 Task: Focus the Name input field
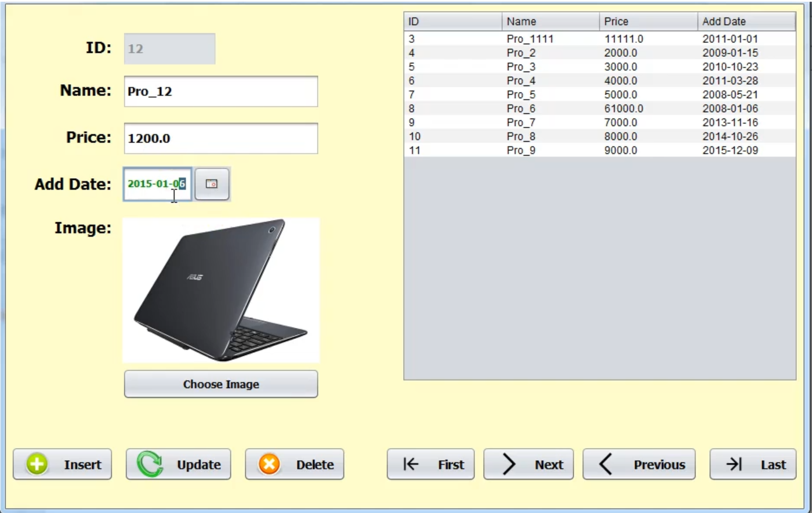(x=221, y=91)
